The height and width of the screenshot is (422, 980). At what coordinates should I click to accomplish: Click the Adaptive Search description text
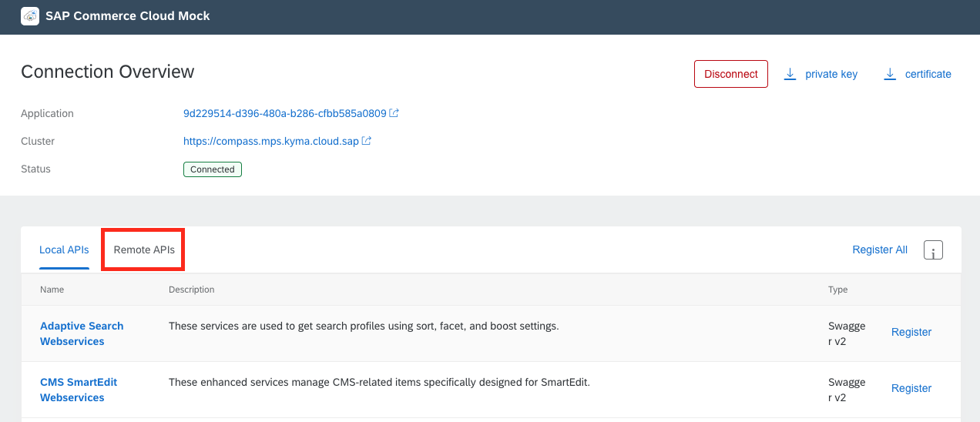tap(364, 326)
